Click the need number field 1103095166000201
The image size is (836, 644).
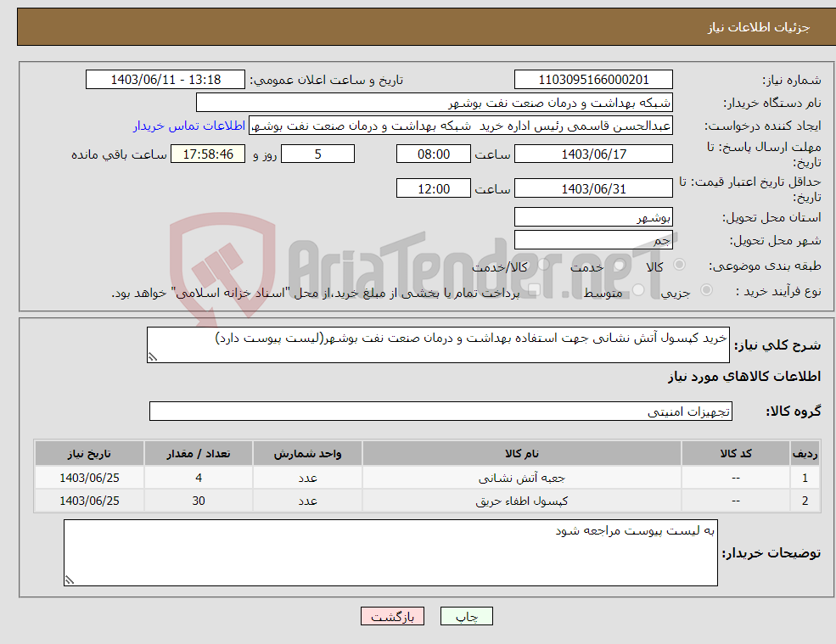point(593,80)
